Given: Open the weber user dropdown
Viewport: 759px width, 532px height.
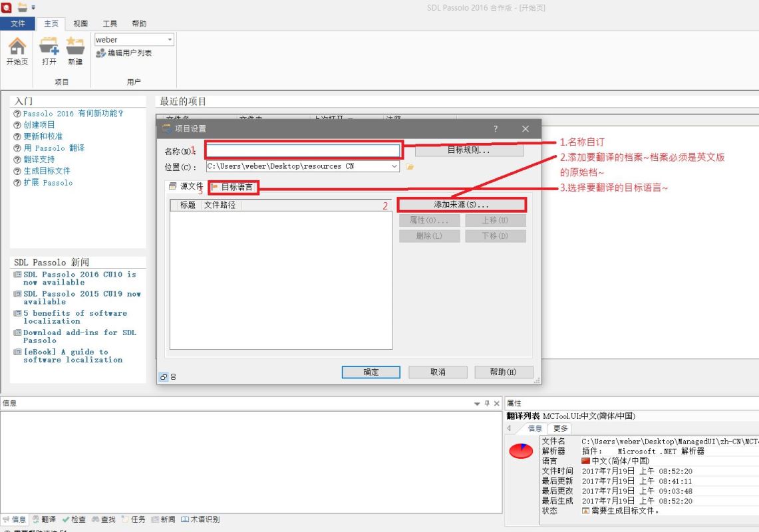Looking at the screenshot, I should 170,40.
